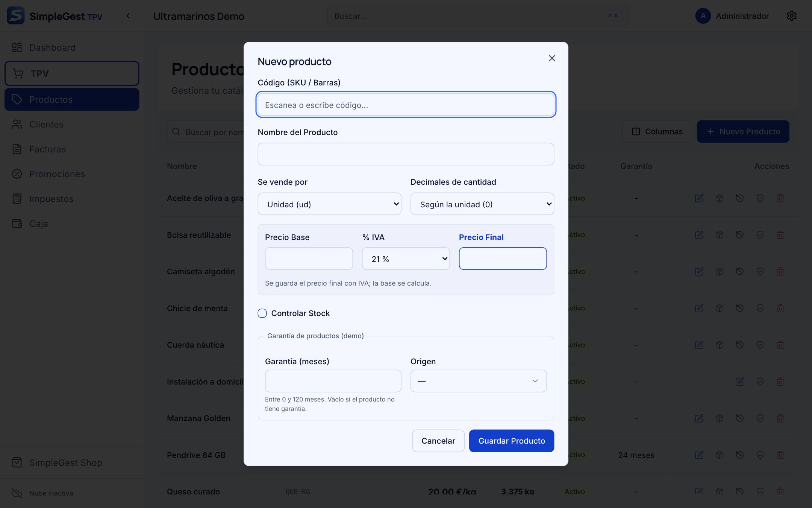Open the % IVA dropdown
The image size is (812, 508).
pyautogui.click(x=406, y=259)
